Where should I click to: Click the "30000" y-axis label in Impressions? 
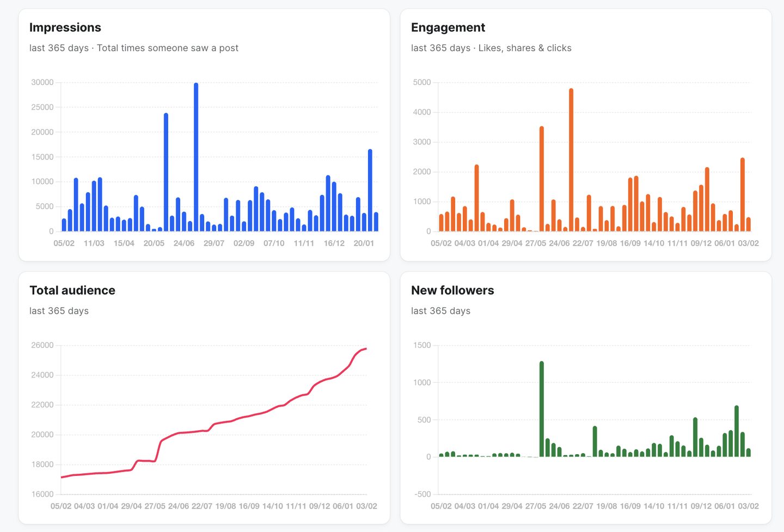pyautogui.click(x=42, y=82)
